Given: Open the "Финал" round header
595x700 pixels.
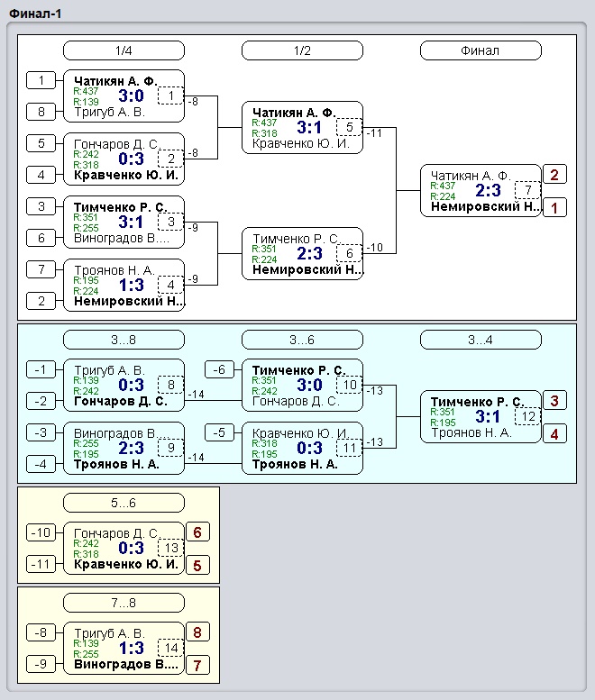Looking at the screenshot, I should [481, 50].
